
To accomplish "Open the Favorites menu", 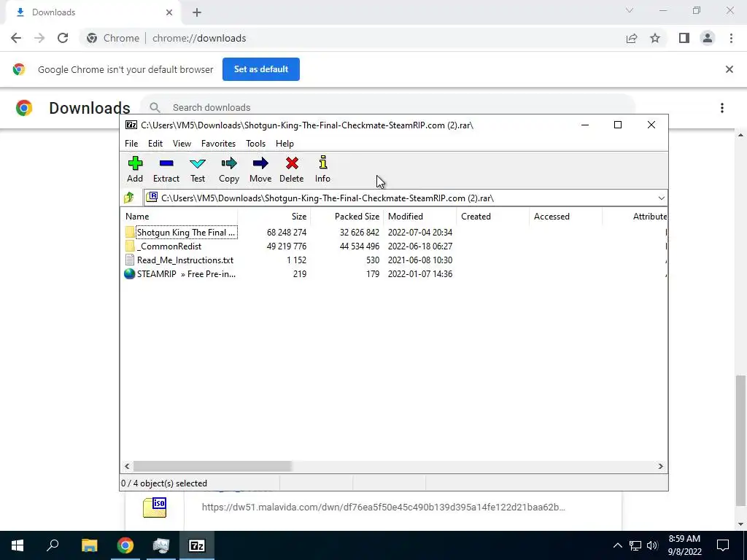I will pyautogui.click(x=218, y=144).
